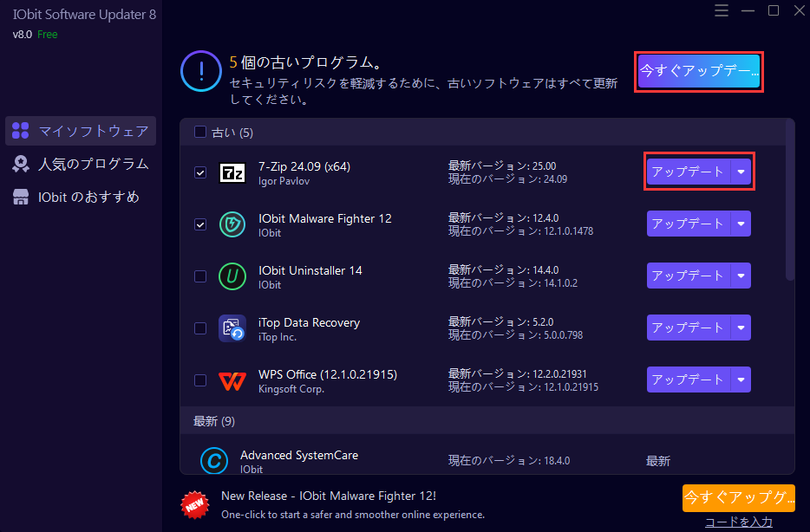The height and width of the screenshot is (532, 810).
Task: Expand WPS Office update dropdown arrow
Action: (741, 380)
